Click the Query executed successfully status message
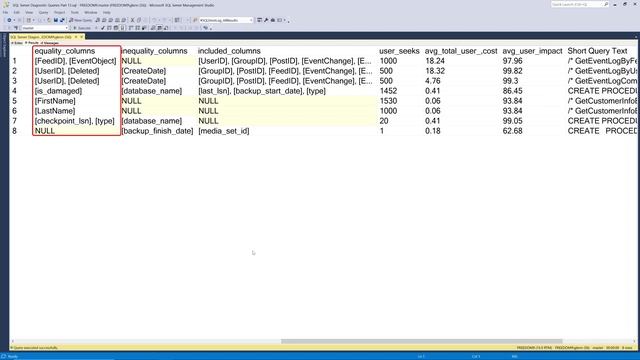Screen dimensions: 640x360 (x=36, y=348)
